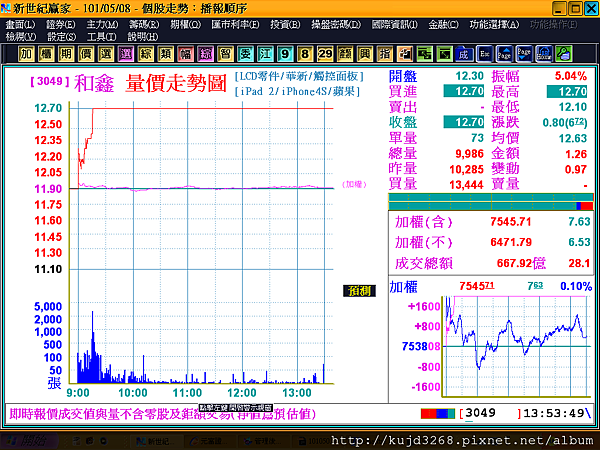Viewport: 600px width, 450px height.
Task: Open the 主力(M) menu
Action: [x=102, y=25]
